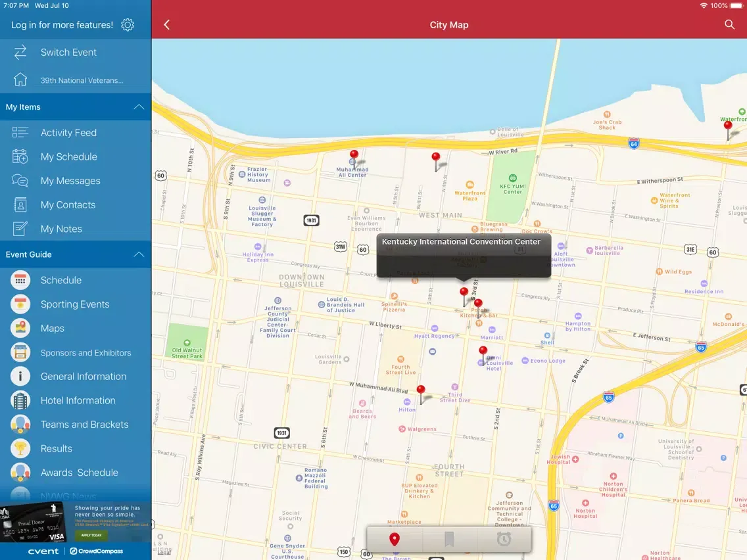Tap the Hotel Information building icon

tap(20, 400)
